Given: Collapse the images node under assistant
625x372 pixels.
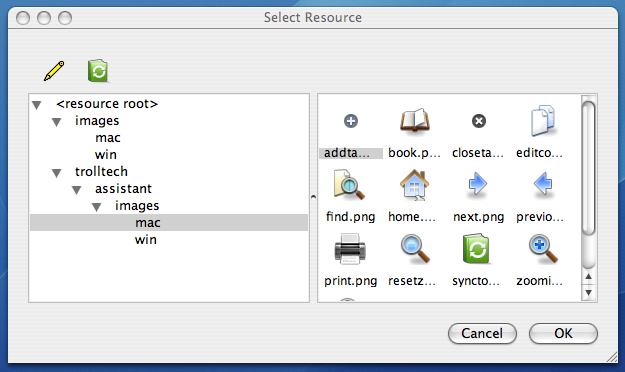Looking at the screenshot, I should [96, 207].
